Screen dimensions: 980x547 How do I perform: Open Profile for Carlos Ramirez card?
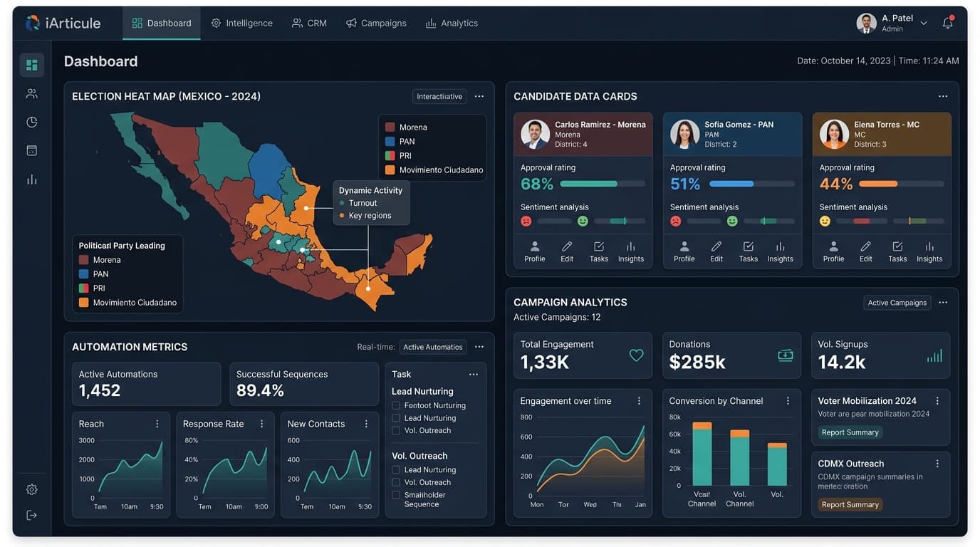coord(535,251)
